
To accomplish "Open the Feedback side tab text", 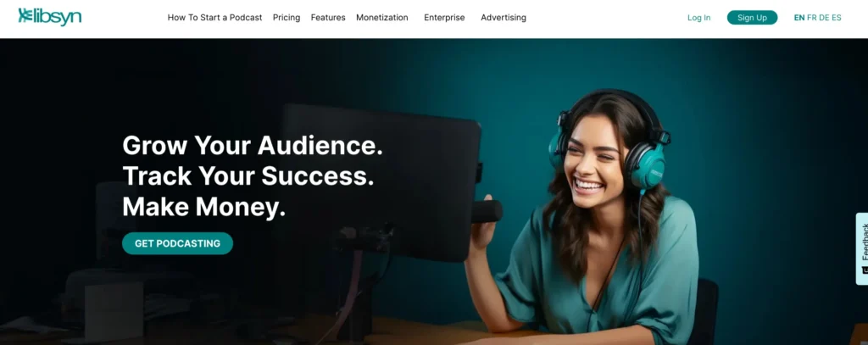I will point(865,241).
